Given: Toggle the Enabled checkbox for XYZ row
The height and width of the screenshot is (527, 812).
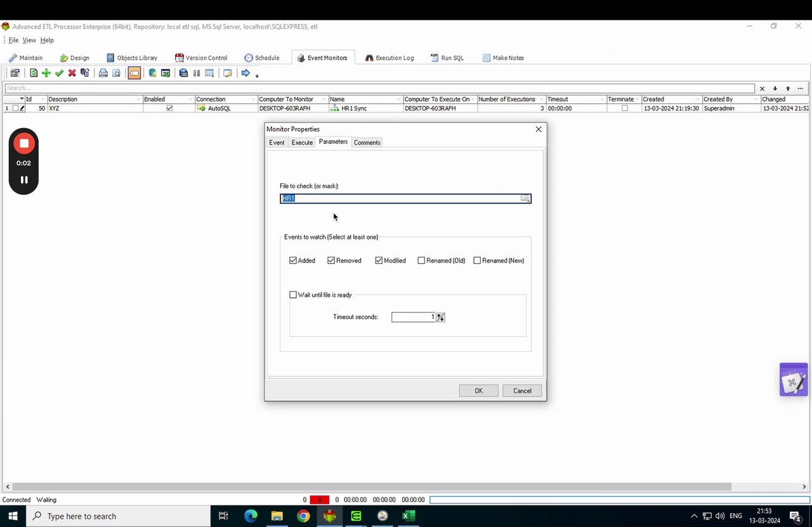Looking at the screenshot, I should [x=169, y=108].
